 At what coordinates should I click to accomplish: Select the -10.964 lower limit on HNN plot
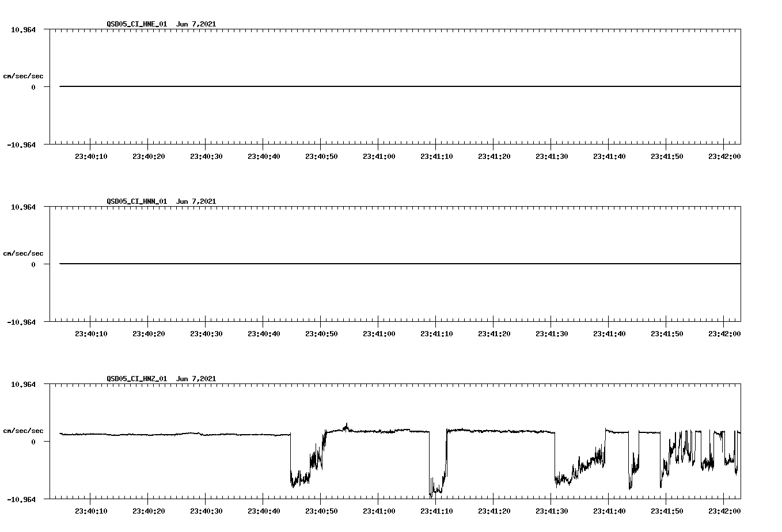pyautogui.click(x=21, y=322)
